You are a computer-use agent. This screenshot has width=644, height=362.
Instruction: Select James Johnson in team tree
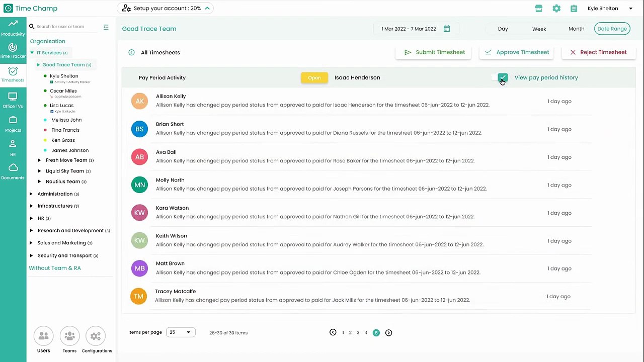[x=70, y=150]
